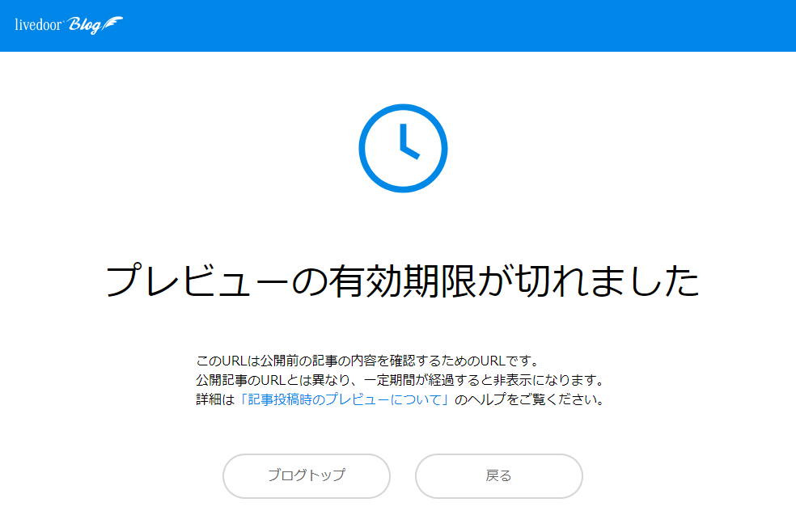Click the clock hands inside the circle
The width and height of the screenshot is (796, 532).
pos(409,141)
